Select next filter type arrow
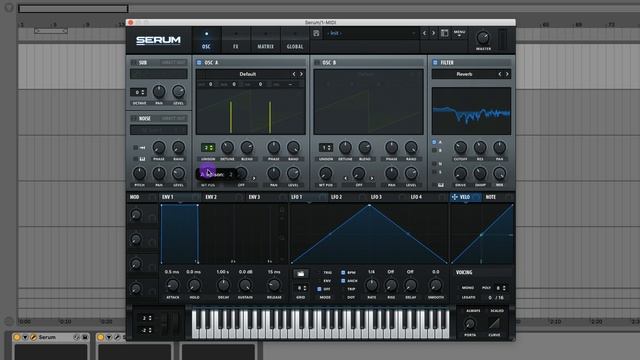Screen dimensions: 640x360 pyautogui.click(x=507, y=74)
